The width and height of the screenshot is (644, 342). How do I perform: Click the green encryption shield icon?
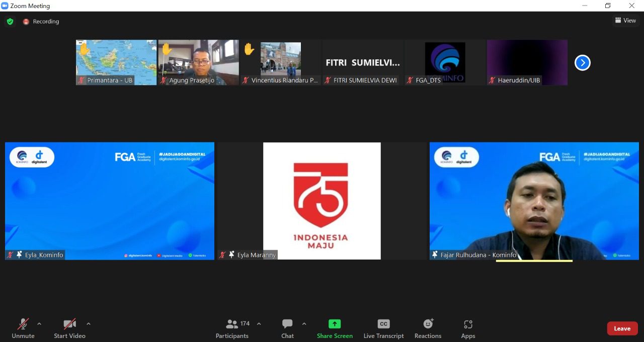pos(10,22)
